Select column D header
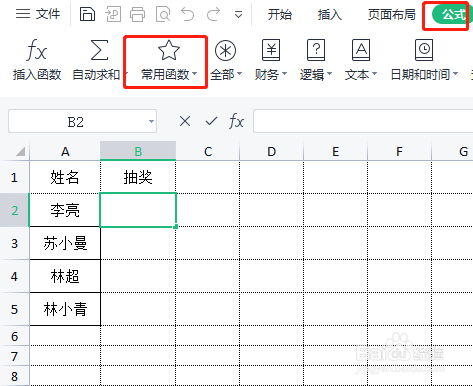The image size is (473, 386). 272,152
